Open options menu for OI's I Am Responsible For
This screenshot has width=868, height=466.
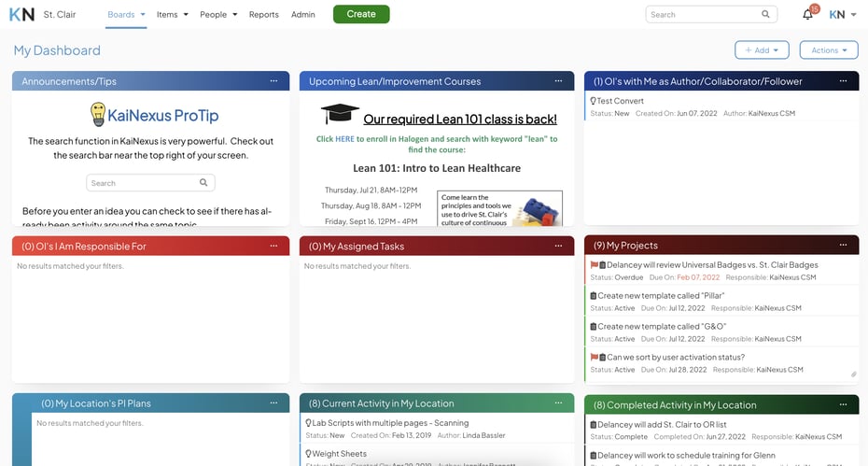point(273,246)
